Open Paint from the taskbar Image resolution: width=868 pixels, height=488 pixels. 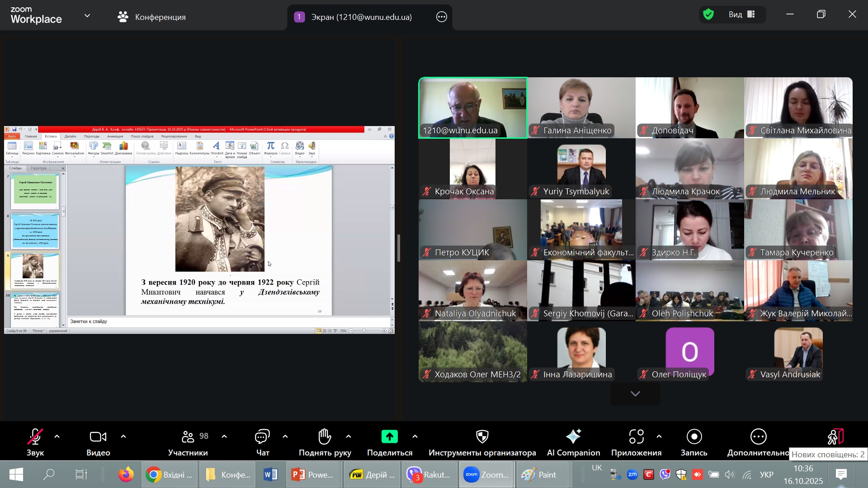coord(540,475)
